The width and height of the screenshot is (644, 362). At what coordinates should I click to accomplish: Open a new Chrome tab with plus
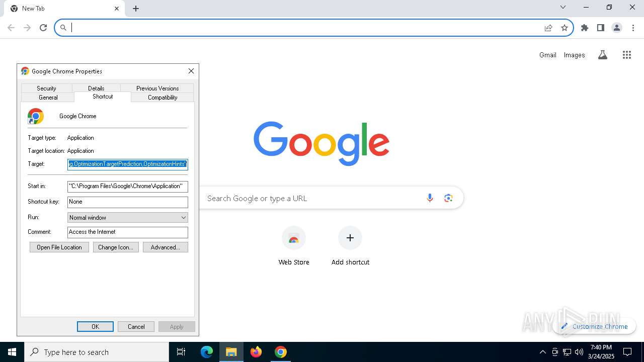136,9
